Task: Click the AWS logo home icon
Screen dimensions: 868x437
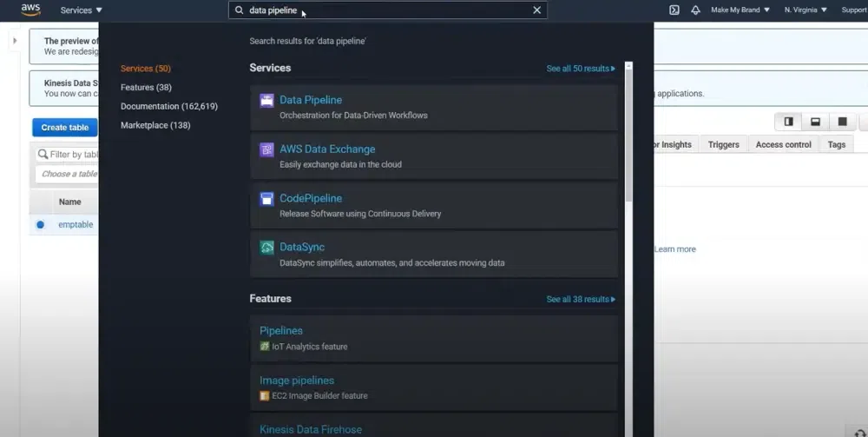Action: 30,10
